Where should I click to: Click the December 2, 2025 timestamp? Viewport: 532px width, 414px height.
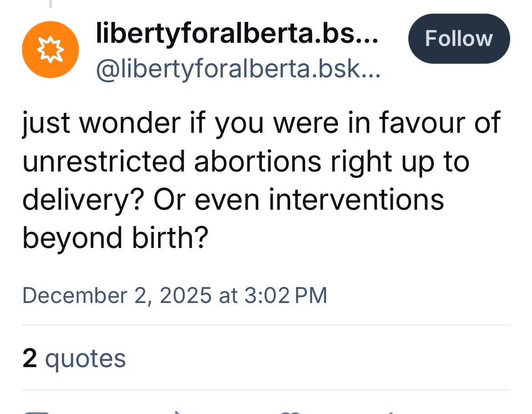pos(175,295)
